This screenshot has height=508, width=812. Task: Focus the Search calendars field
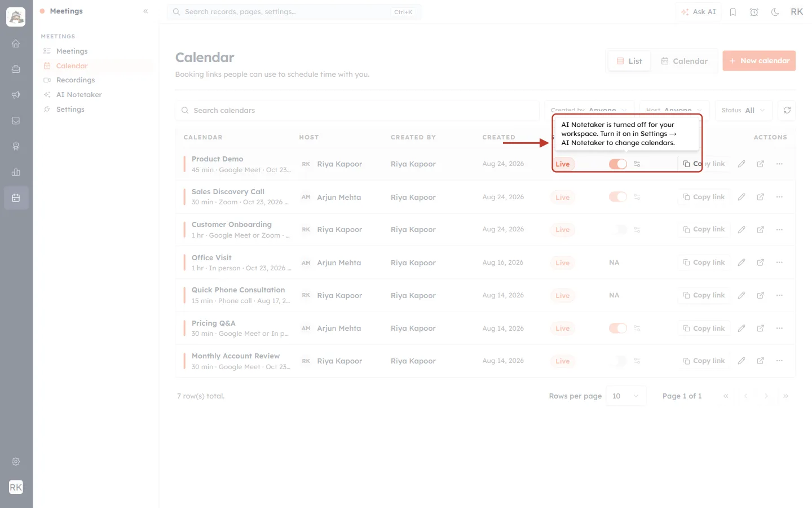click(x=358, y=110)
